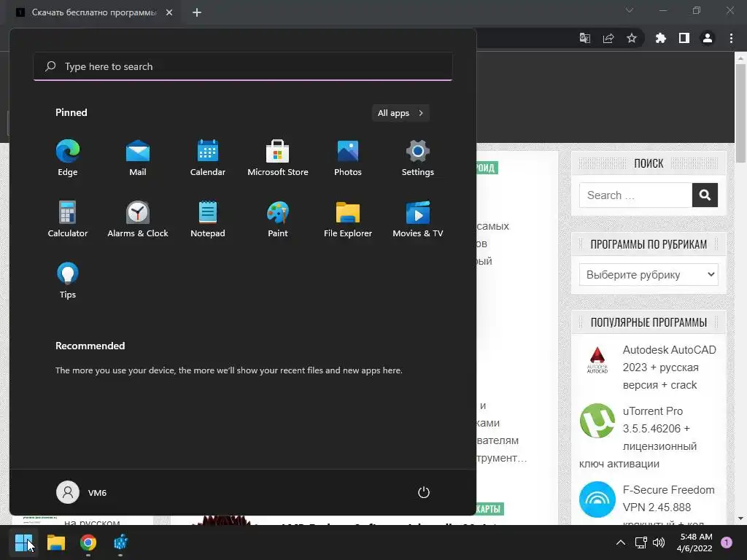Click the power button in Start menu
Image resolution: width=747 pixels, height=560 pixels.
(x=424, y=492)
